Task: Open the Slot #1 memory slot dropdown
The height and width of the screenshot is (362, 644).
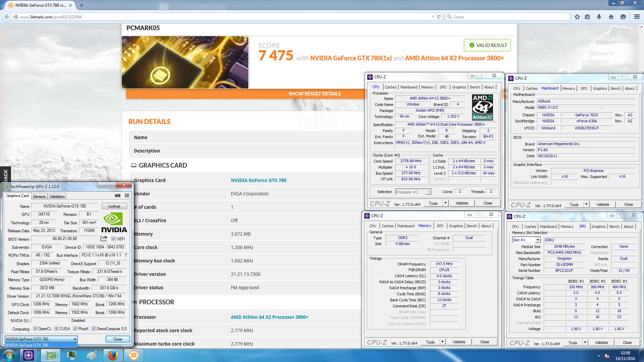Action: (526, 240)
